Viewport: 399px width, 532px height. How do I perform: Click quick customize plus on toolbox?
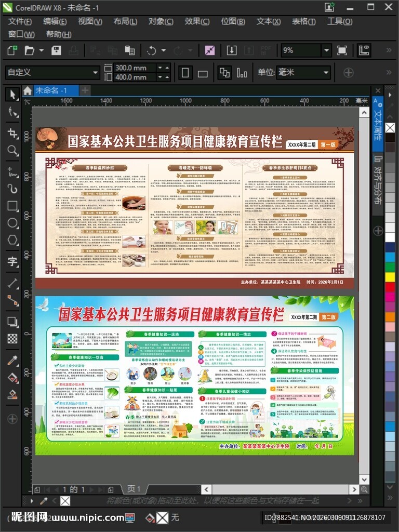12,419
